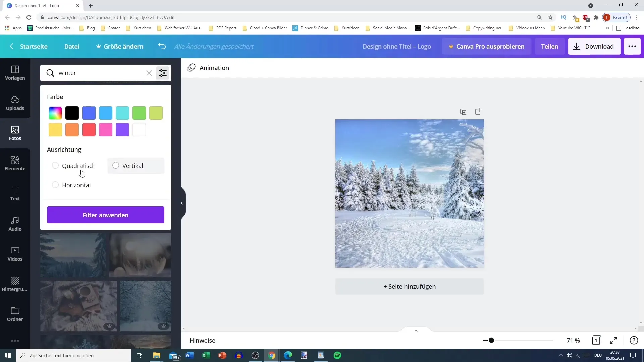Select the Vertikal radio button

tap(115, 165)
